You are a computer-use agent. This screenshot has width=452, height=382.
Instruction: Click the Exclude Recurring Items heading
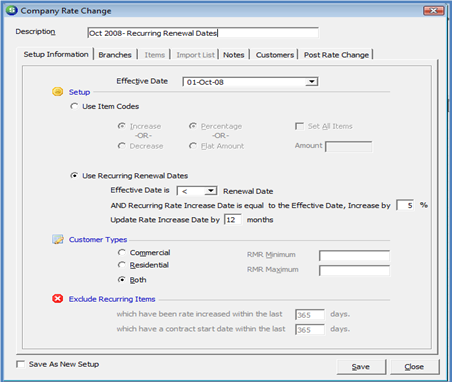pyautogui.click(x=112, y=299)
